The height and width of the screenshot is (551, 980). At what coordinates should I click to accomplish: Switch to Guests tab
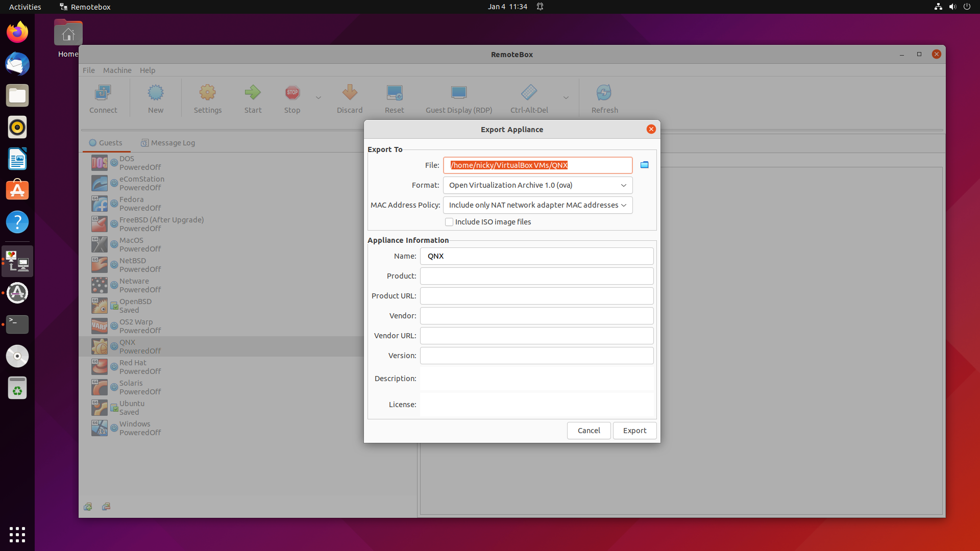coord(110,142)
